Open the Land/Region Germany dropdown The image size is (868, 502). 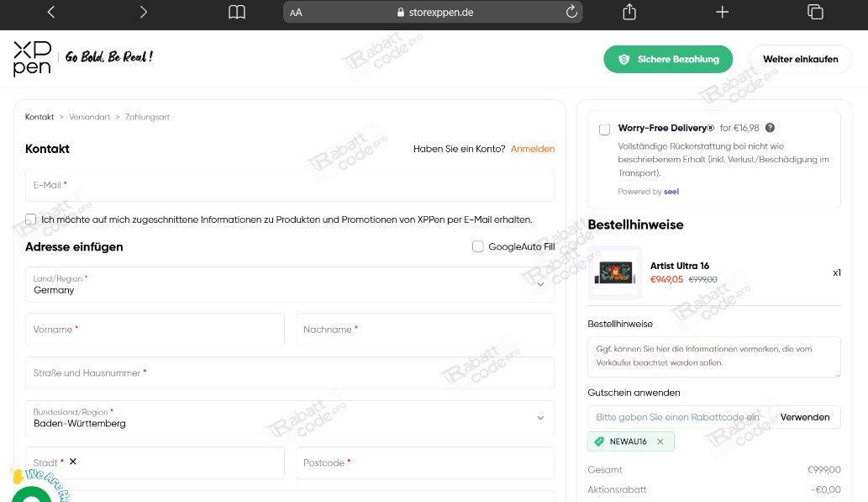point(290,285)
